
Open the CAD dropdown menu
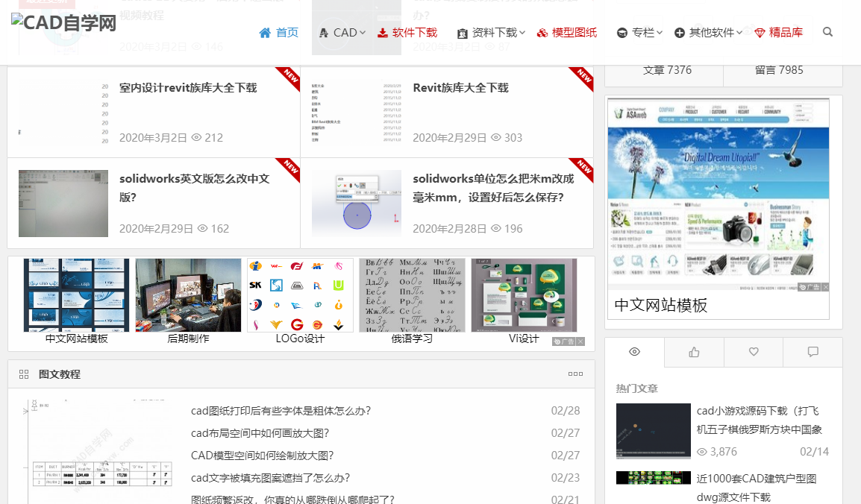click(342, 32)
